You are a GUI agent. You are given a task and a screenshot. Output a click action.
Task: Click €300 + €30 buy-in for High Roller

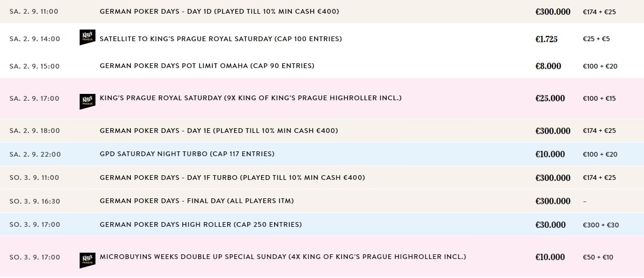point(600,225)
